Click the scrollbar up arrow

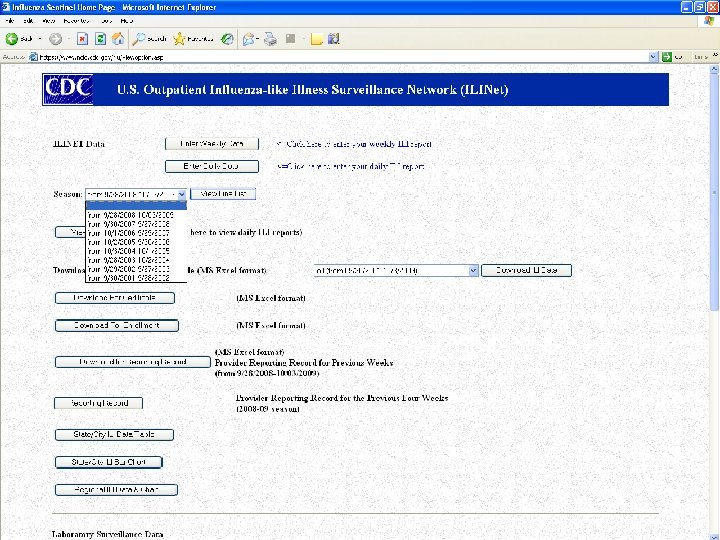pos(714,69)
